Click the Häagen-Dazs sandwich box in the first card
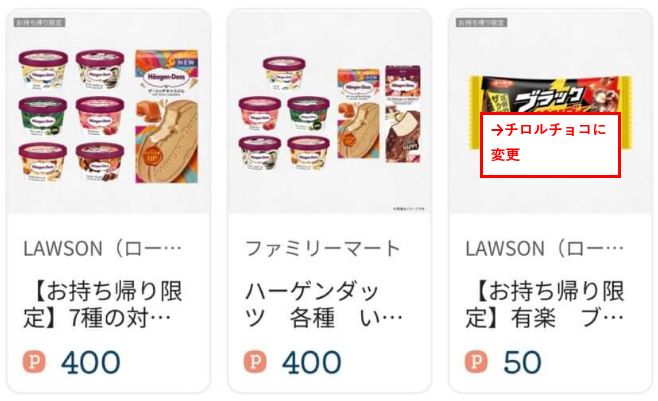 pyautogui.click(x=167, y=117)
